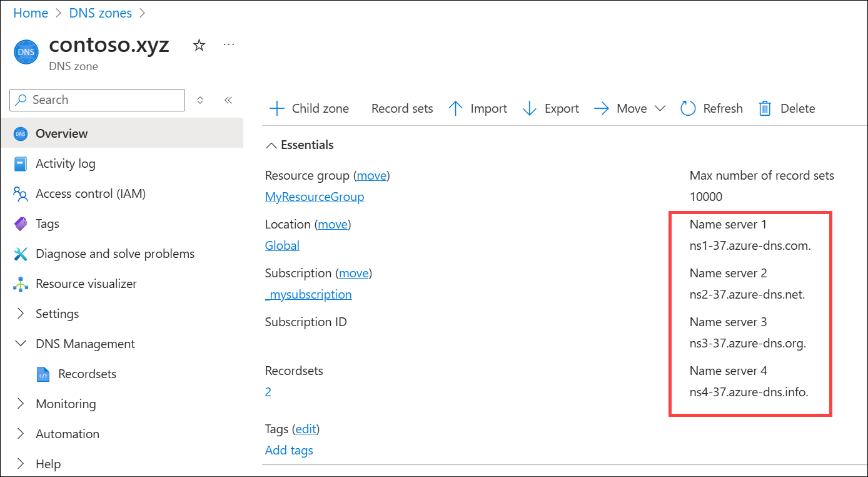Expand the Move dropdown arrow
Screen dimensions: 868x477
pos(660,108)
